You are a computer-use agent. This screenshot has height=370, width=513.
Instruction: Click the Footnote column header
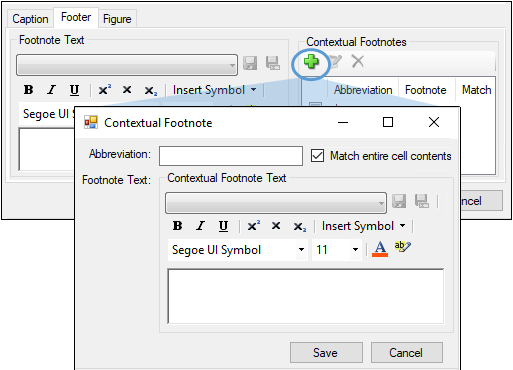pos(426,90)
